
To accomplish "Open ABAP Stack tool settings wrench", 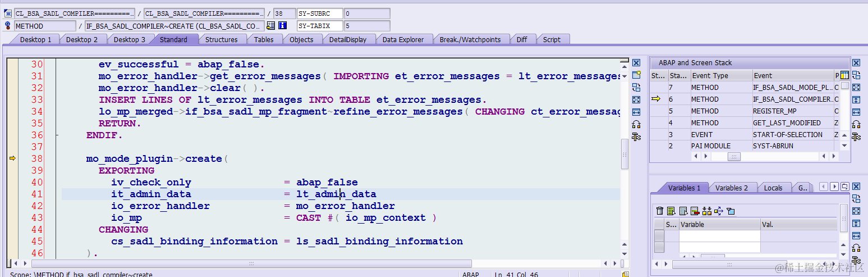I will 856,137.
